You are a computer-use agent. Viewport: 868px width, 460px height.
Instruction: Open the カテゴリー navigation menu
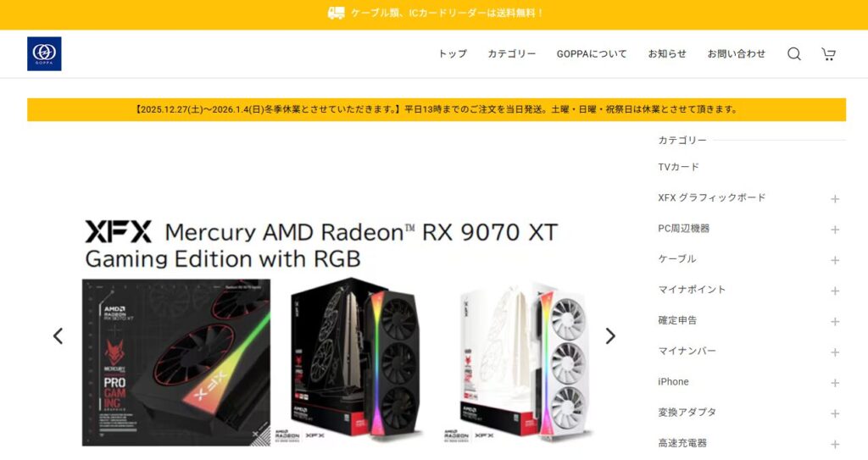click(x=511, y=53)
